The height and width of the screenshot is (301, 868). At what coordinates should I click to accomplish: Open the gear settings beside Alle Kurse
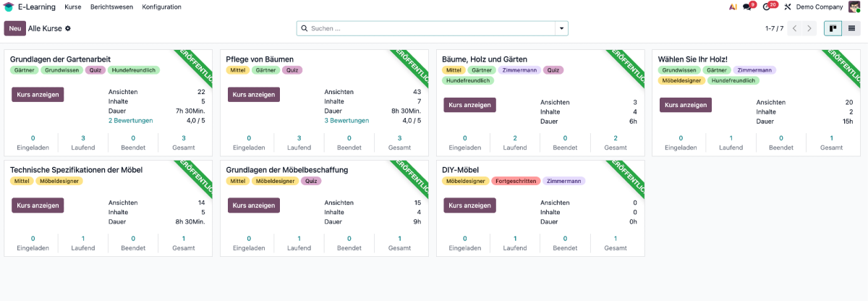tap(68, 28)
